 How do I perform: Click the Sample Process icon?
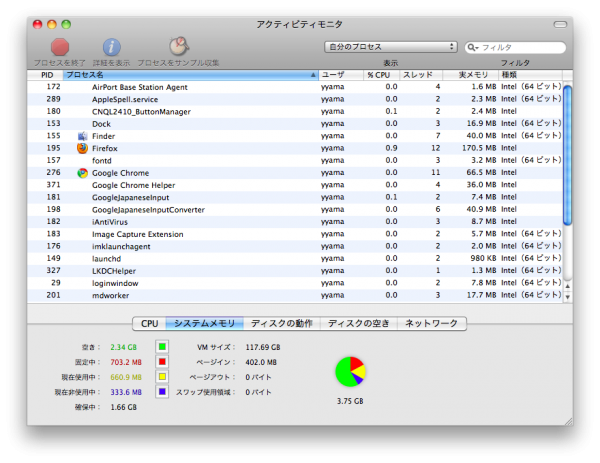pyautogui.click(x=179, y=46)
